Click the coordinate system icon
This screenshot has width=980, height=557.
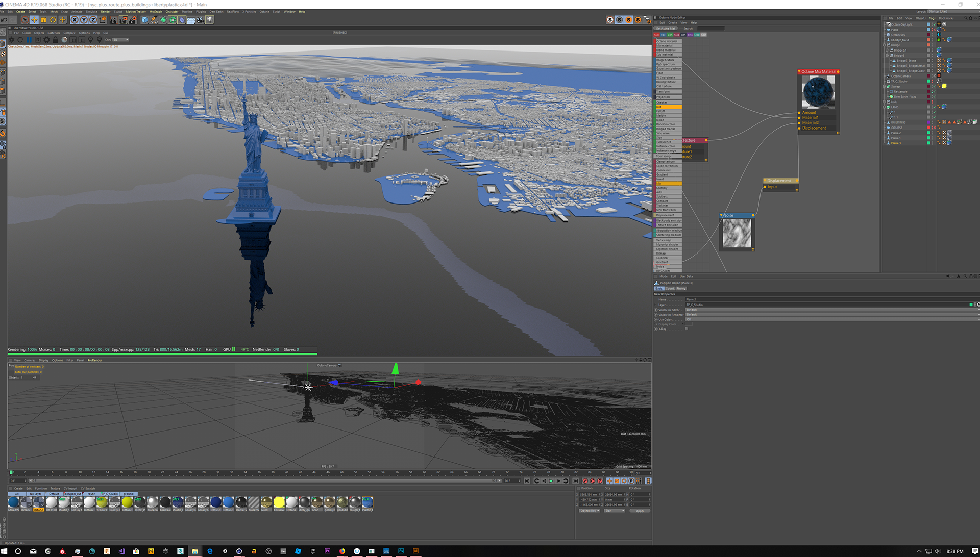tap(103, 20)
